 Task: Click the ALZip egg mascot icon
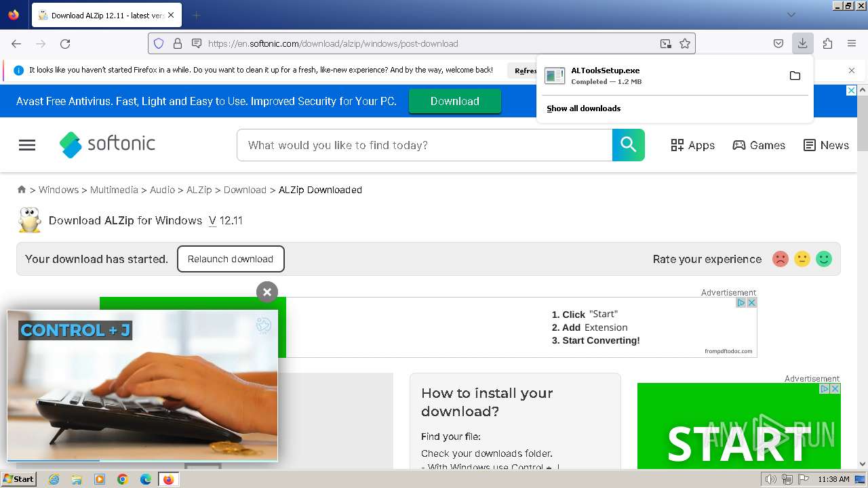[30, 220]
